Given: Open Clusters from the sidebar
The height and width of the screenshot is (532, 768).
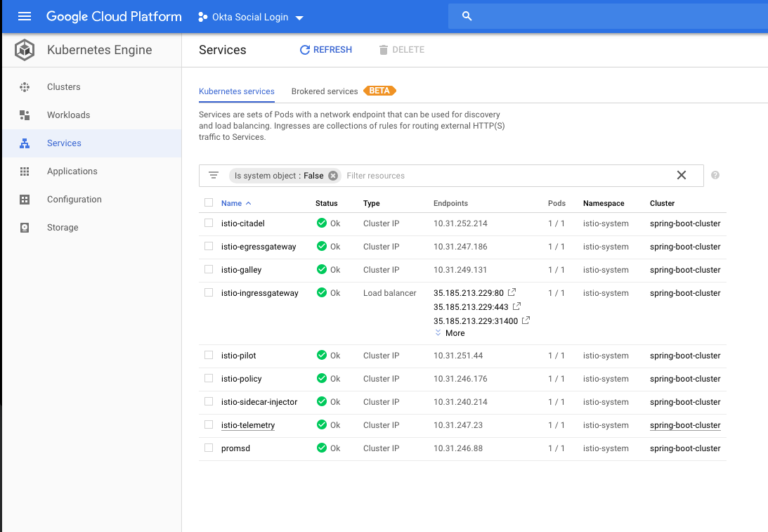Looking at the screenshot, I should (63, 87).
